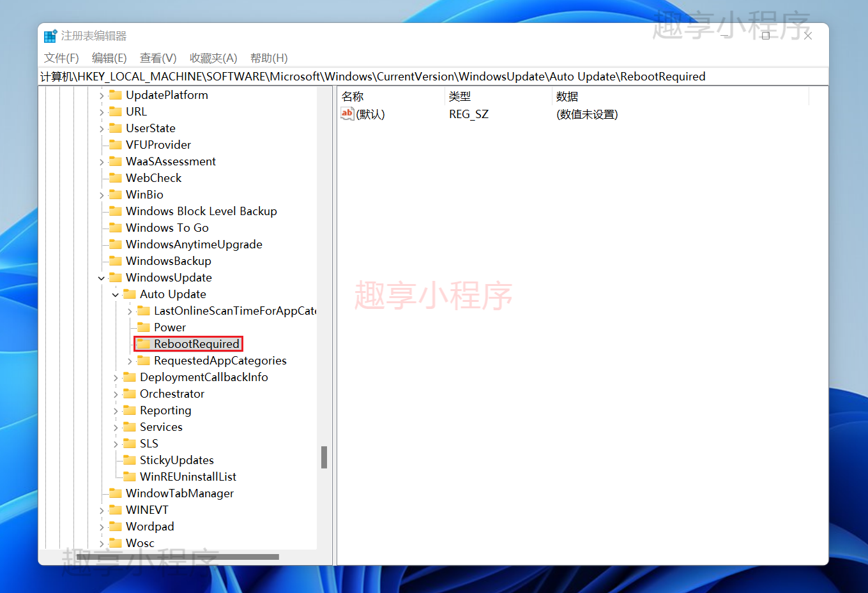Click the WinBio folder icon
The image size is (868, 593).
tap(116, 194)
